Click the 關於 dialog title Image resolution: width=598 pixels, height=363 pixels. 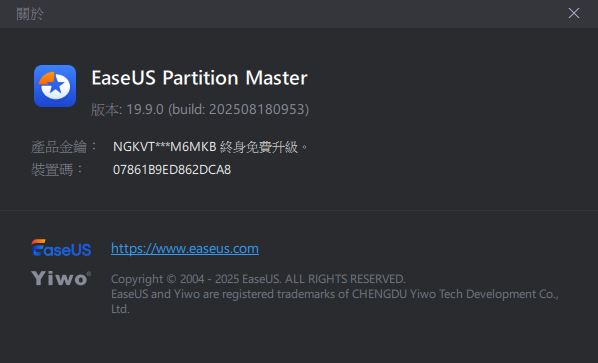(x=30, y=14)
